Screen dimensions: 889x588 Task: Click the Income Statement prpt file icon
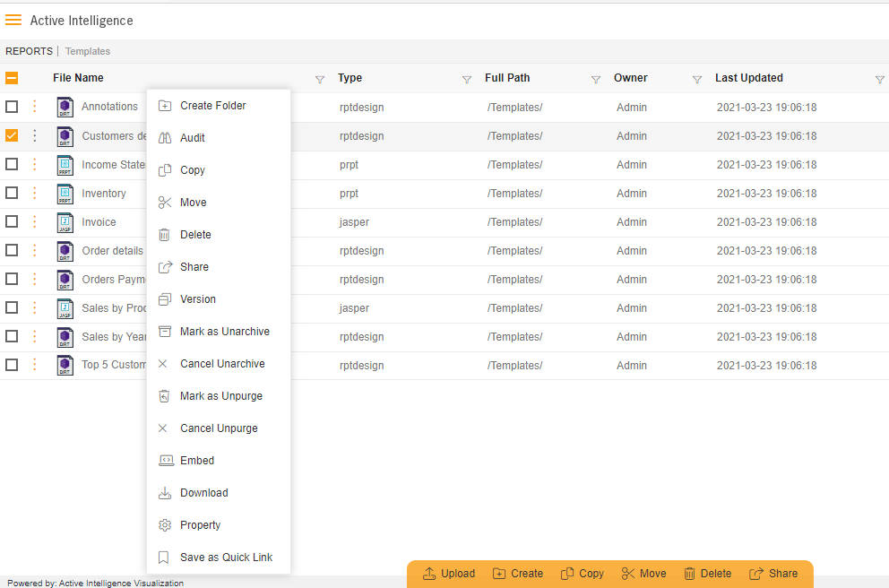[x=65, y=165]
